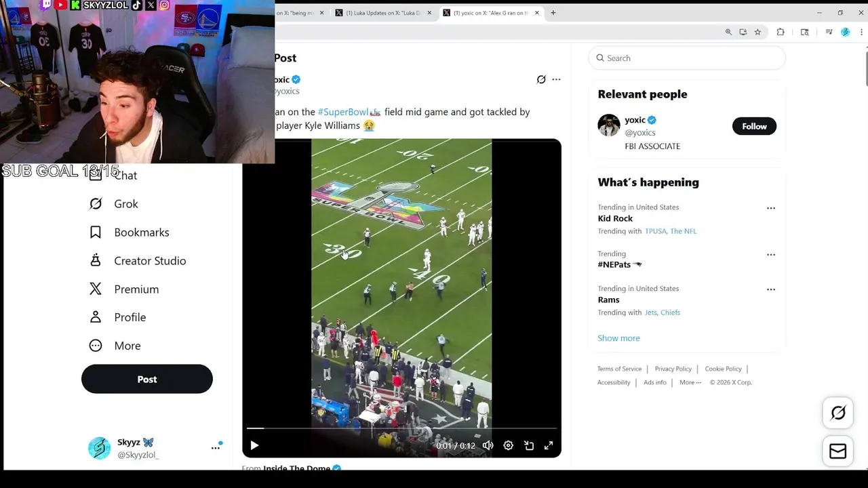Play the Super Bowl video
The height and width of the screenshot is (488, 868).
[254, 445]
